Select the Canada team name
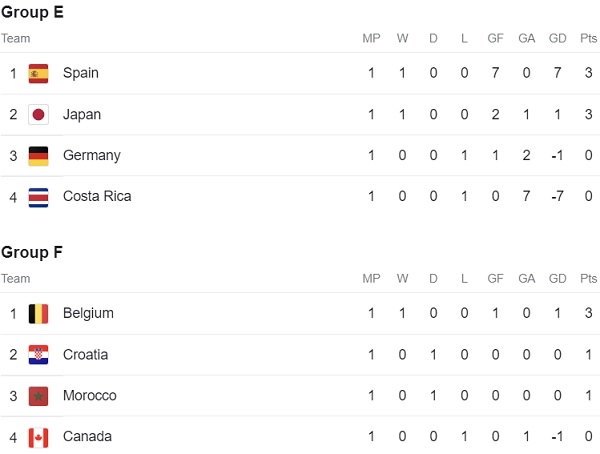Screen dimensions: 600x454 (x=87, y=436)
